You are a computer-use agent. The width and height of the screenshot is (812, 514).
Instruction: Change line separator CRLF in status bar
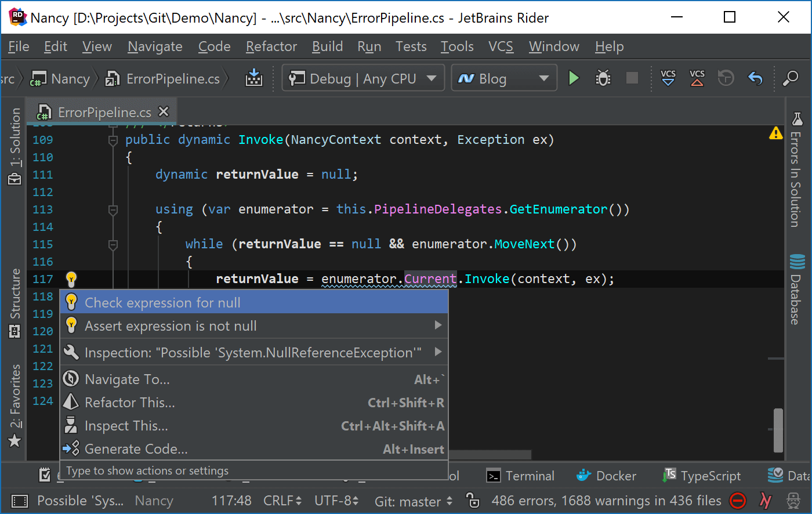click(282, 501)
